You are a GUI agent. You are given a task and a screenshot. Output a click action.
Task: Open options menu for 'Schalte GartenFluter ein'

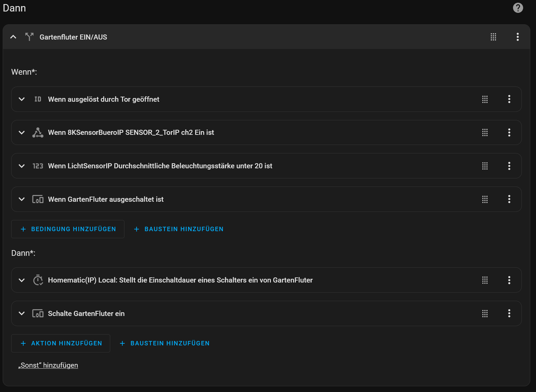click(509, 314)
